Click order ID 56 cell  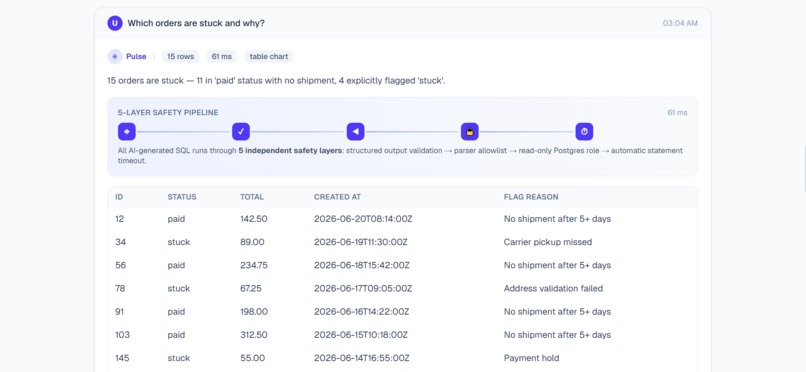click(x=120, y=265)
